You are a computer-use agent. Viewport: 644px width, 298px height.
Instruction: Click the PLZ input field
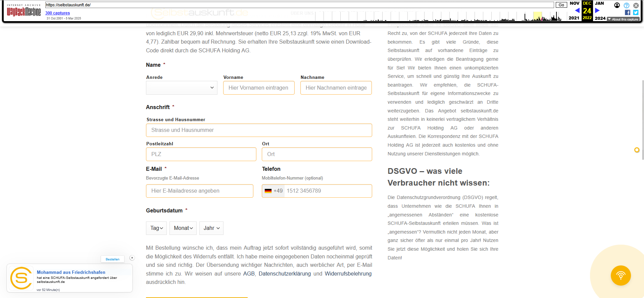pos(201,154)
